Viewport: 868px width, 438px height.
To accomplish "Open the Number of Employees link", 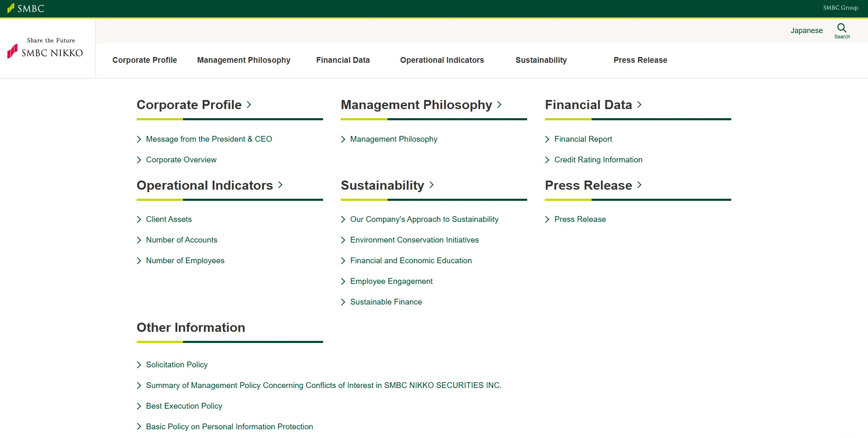I will (185, 261).
